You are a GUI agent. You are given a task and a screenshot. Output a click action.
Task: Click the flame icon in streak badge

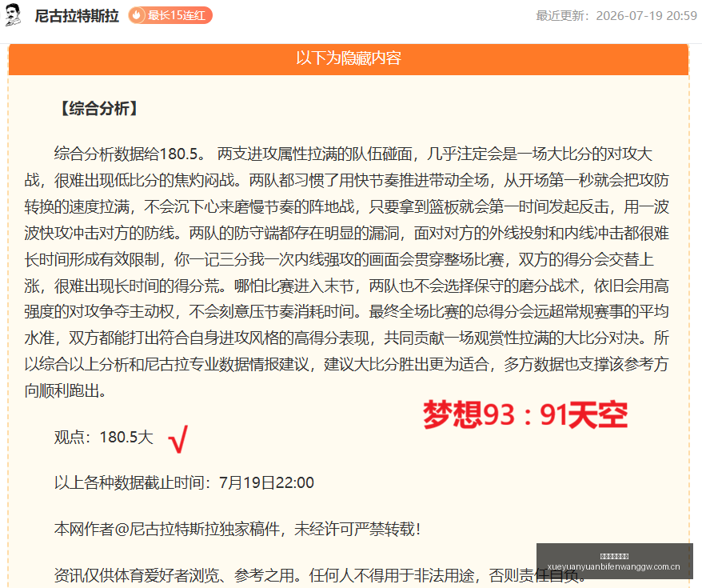point(137,16)
